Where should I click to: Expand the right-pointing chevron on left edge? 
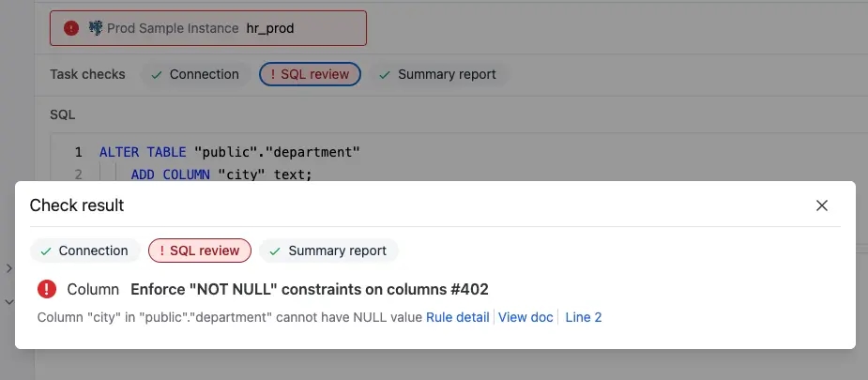click(x=8, y=269)
